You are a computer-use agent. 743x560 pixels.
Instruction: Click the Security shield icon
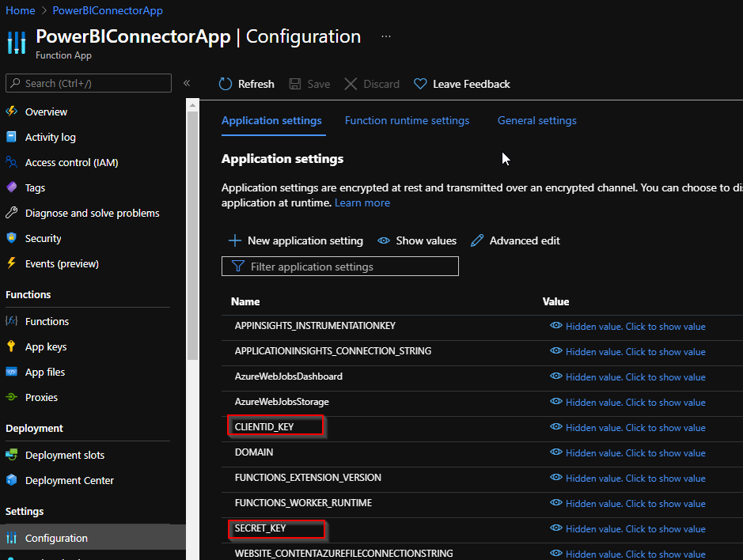tap(11, 238)
